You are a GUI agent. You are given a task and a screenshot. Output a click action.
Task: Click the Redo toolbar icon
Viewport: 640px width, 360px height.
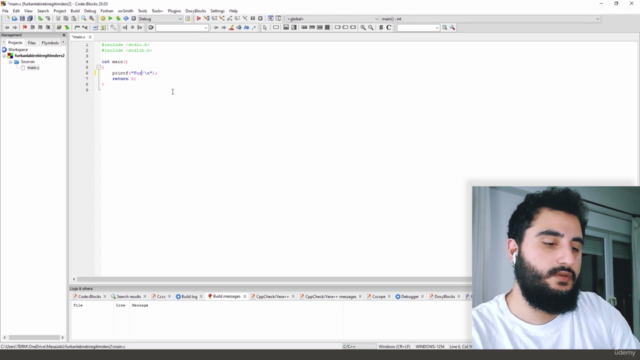(48, 18)
